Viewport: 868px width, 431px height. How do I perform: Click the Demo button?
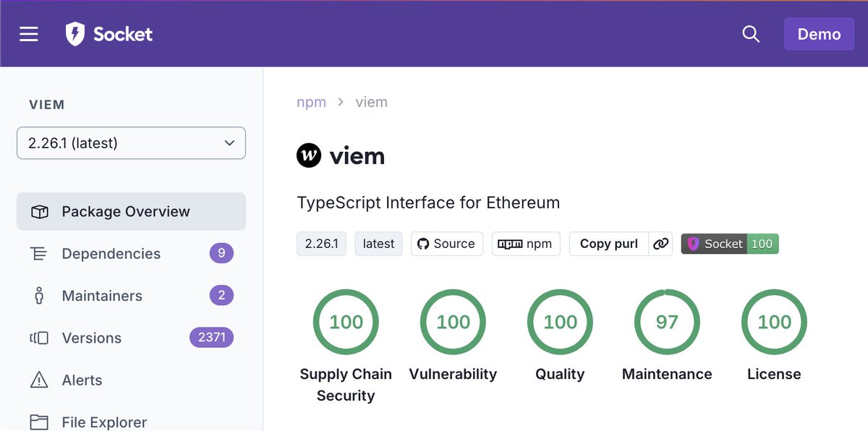coord(819,34)
